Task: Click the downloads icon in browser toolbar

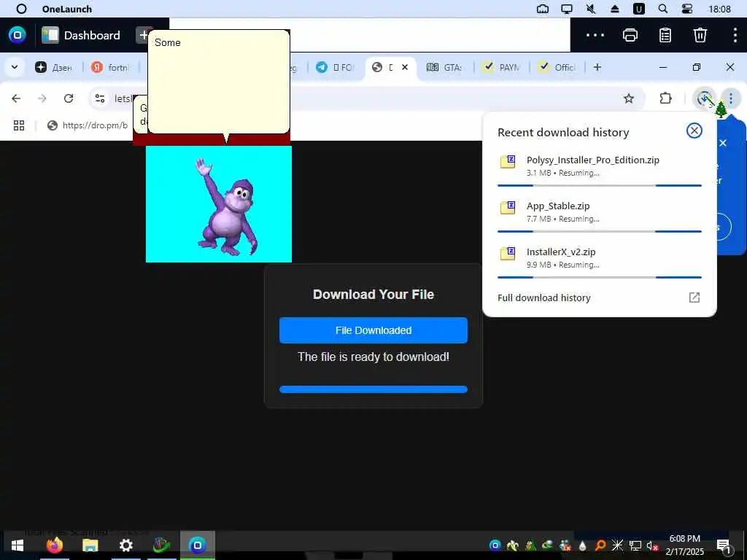Action: coord(704,98)
